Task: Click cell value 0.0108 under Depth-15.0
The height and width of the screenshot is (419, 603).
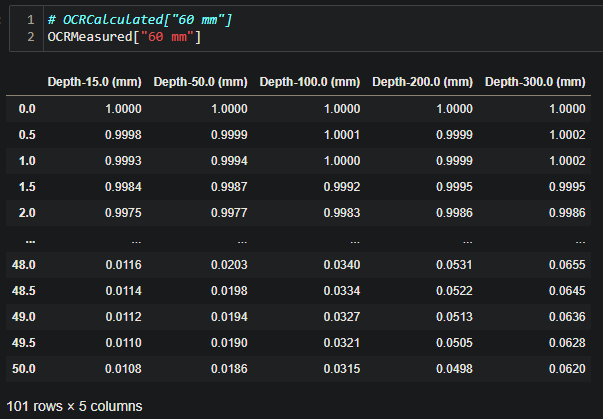Action: click(x=123, y=369)
